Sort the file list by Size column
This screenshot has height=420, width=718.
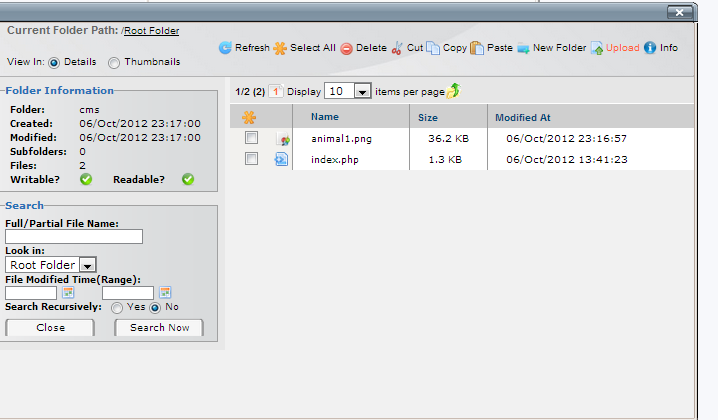[428, 117]
